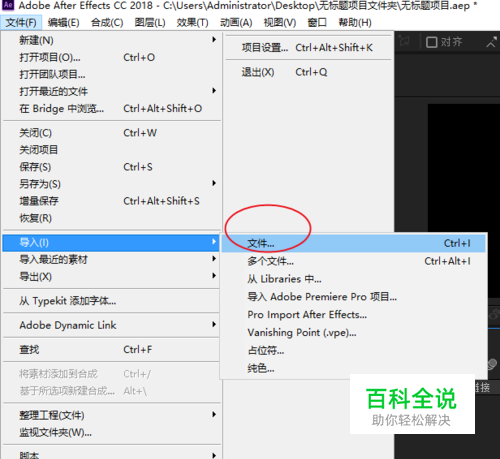Click the black composition preview area
Viewport: 500px width, 459px height.
pyautogui.click(x=464, y=168)
